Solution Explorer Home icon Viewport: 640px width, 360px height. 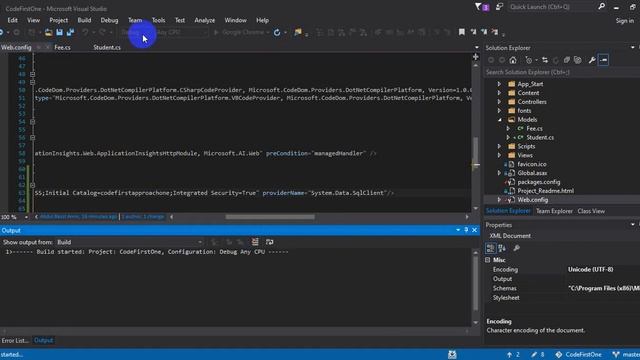[513, 60]
